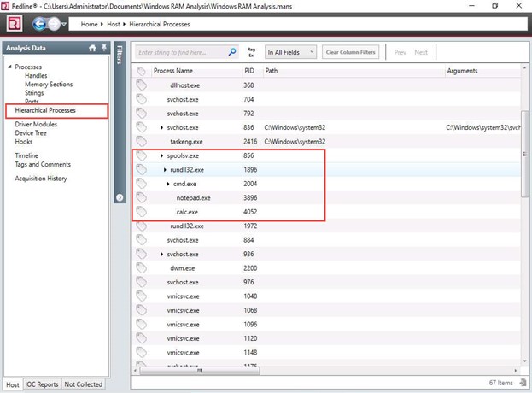Screen dimensions: 532x393
Task: Open the Not Collected tab
Action: [84, 384]
